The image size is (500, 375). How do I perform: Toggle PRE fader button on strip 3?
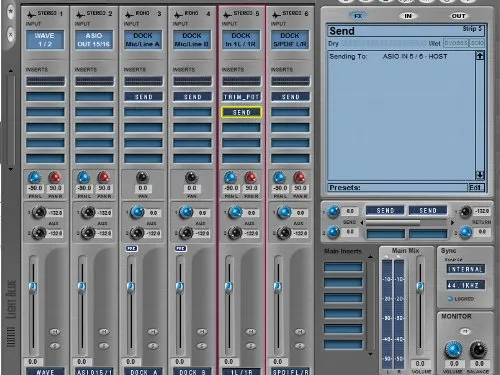click(132, 249)
